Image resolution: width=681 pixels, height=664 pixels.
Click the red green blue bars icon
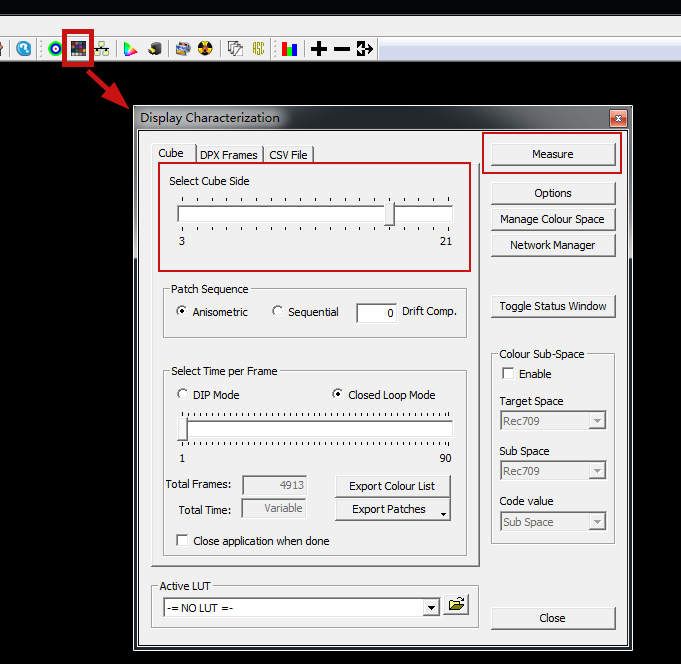(289, 49)
